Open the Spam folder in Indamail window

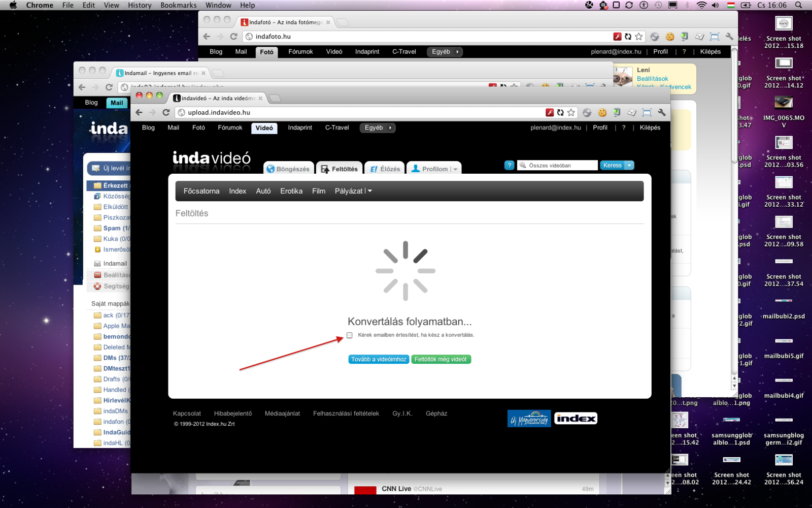click(112, 228)
